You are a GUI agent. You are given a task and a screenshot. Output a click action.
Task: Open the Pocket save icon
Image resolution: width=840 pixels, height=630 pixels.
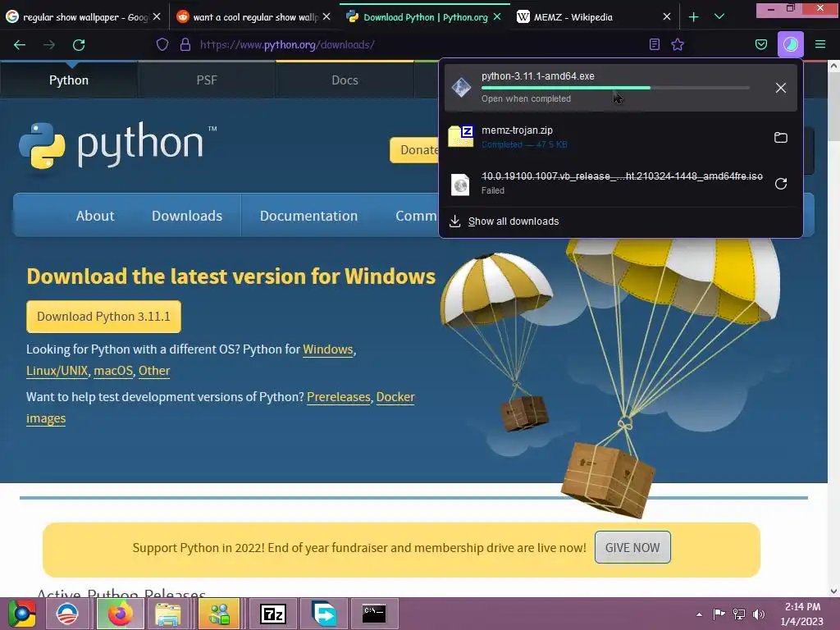(760, 44)
